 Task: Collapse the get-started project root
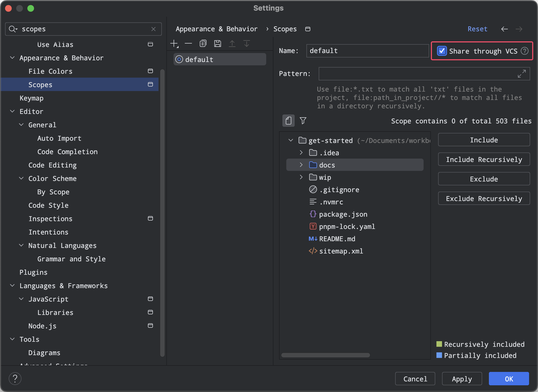click(291, 140)
